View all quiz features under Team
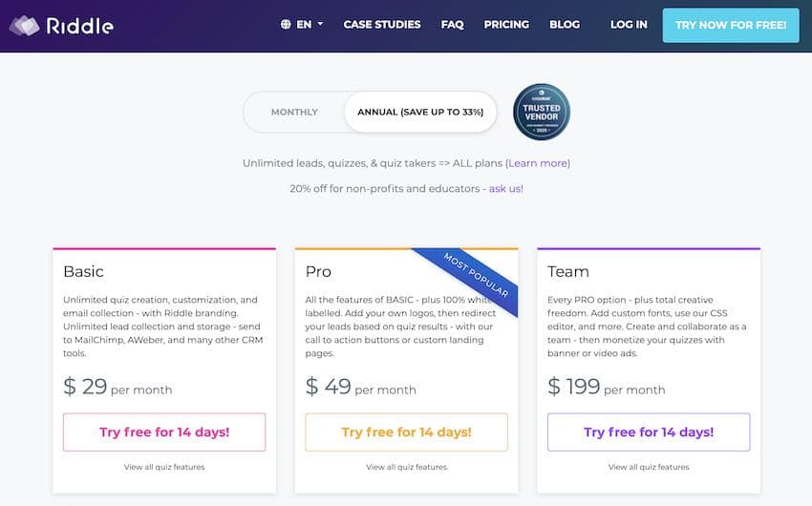This screenshot has height=506, width=812. point(649,467)
